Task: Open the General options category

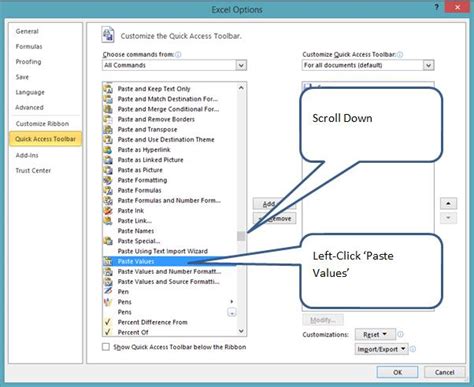Action: [x=27, y=31]
